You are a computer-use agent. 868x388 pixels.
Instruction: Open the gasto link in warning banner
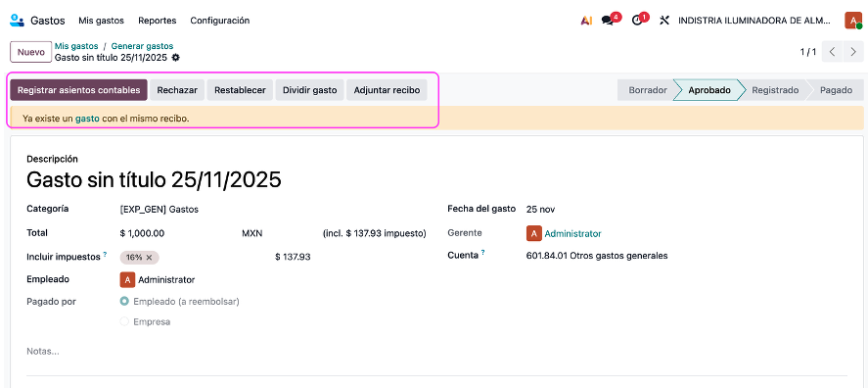pyautogui.click(x=87, y=119)
